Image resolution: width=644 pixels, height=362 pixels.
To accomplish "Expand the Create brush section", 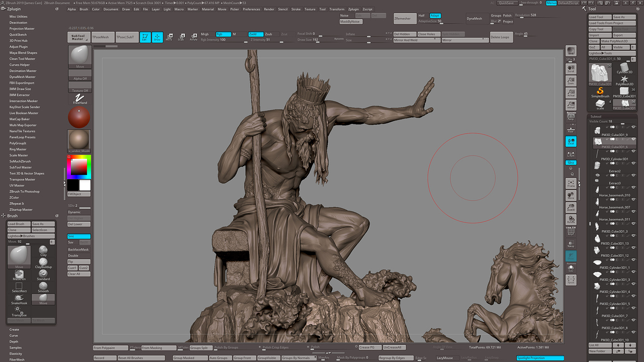I will (14, 329).
